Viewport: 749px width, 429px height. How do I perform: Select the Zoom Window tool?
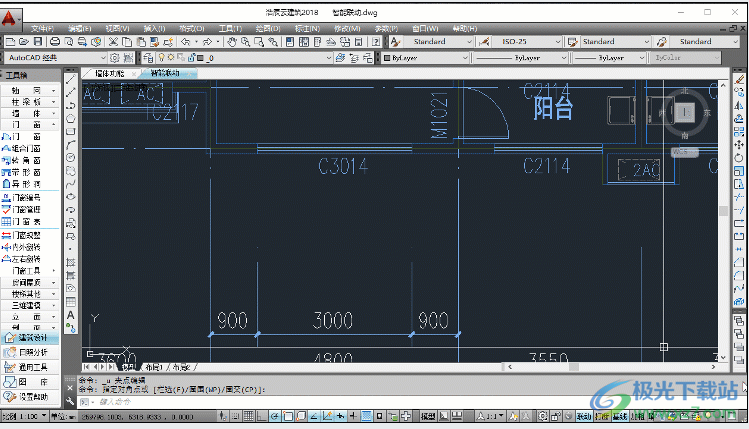click(259, 42)
